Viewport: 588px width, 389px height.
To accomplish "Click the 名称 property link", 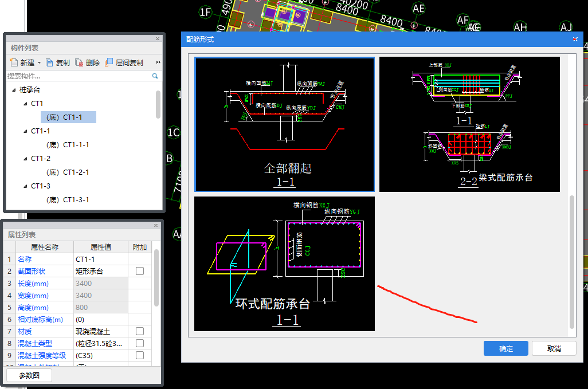I will click(x=25, y=260).
